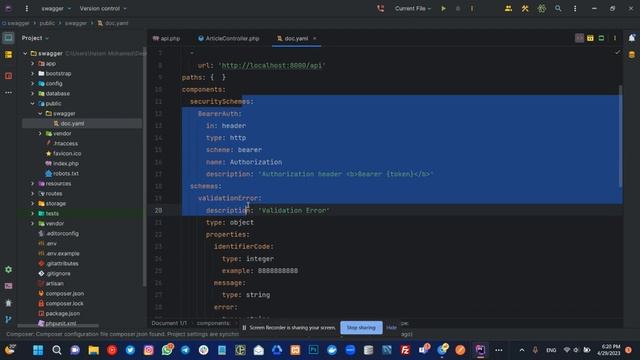Viewport: 640px width, 360px height.
Task: Open editor tab options three-dot icon
Action: point(615,38)
